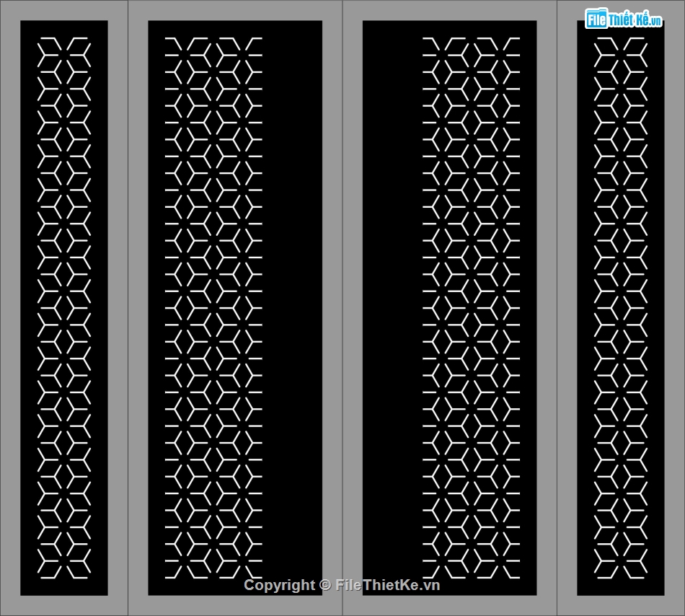Click the gray frame above the leftmost panel
The image size is (685, 616).
coord(64,10)
